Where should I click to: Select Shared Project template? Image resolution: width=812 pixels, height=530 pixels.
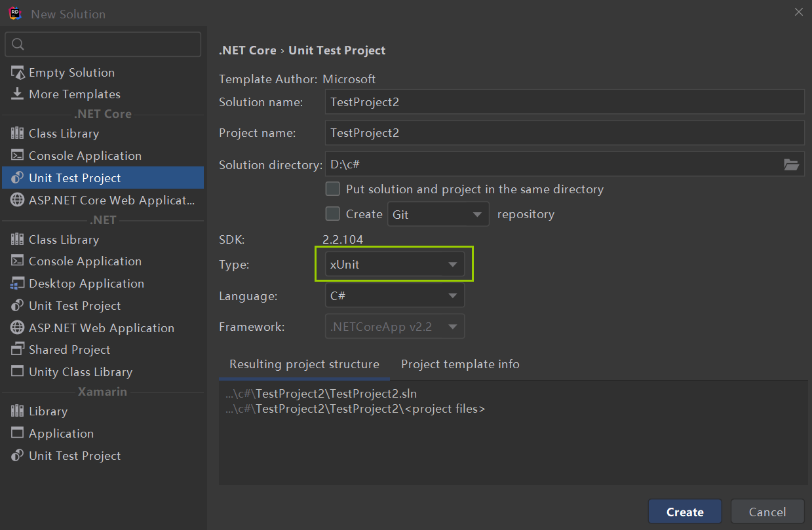click(x=103, y=350)
